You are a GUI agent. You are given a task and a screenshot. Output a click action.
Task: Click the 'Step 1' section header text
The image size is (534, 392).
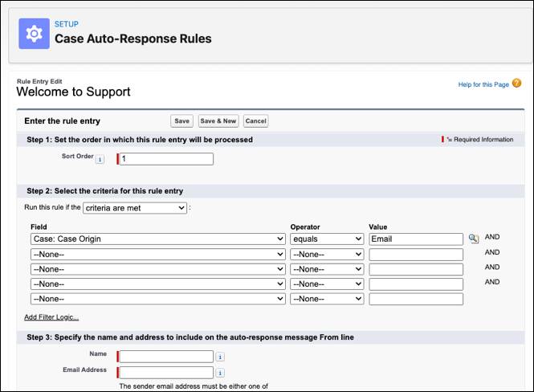coord(140,140)
